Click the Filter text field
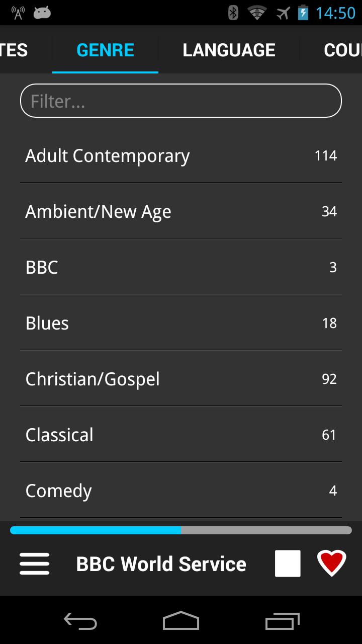 click(181, 101)
